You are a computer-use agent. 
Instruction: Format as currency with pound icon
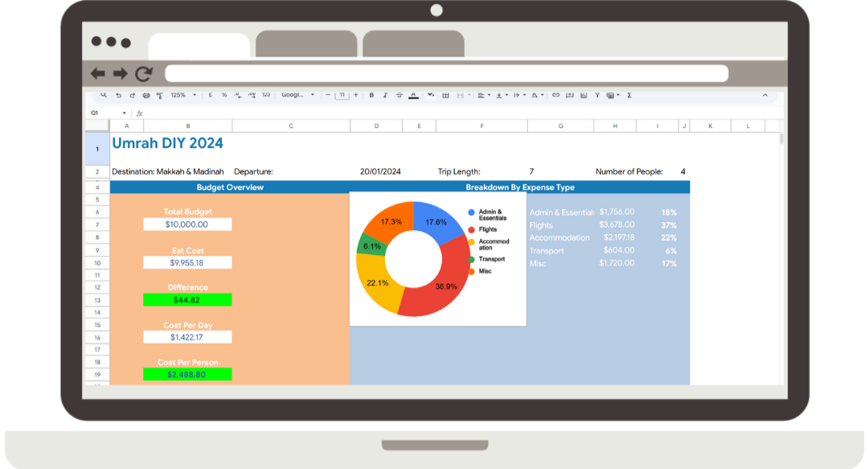click(211, 95)
